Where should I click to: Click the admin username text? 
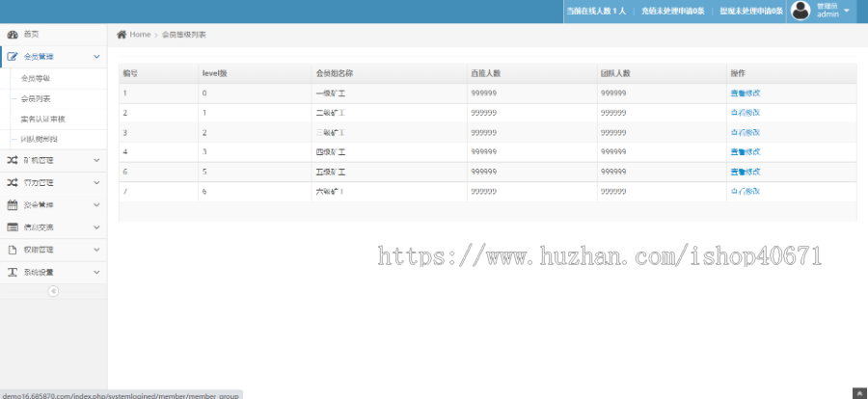[x=828, y=14]
